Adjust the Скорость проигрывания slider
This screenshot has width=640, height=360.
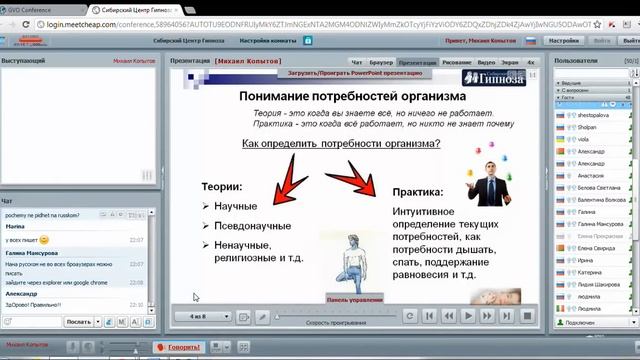point(336,316)
